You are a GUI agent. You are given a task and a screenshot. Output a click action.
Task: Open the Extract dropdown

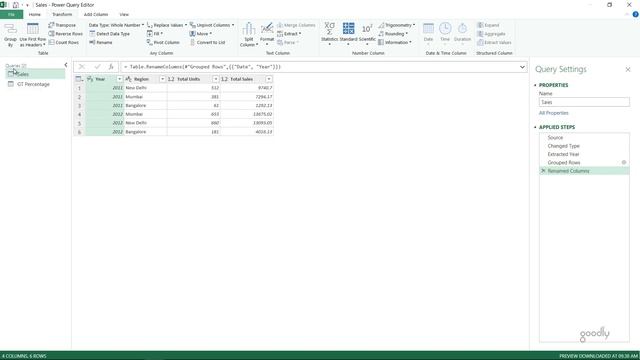click(289, 34)
